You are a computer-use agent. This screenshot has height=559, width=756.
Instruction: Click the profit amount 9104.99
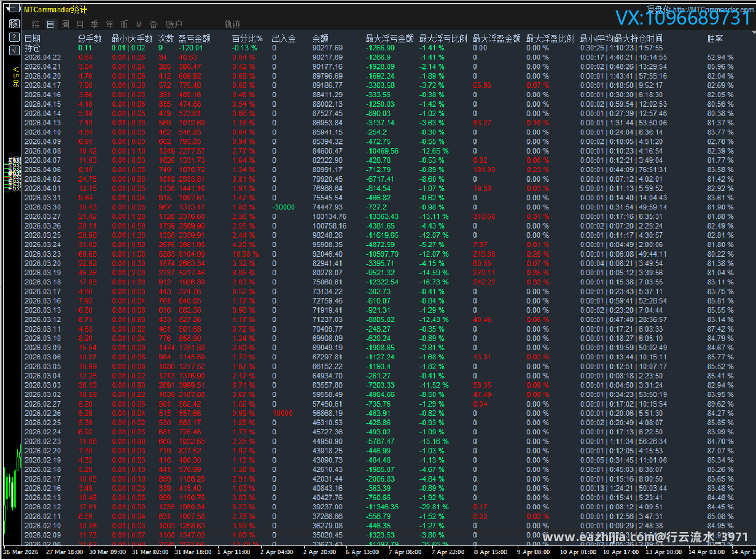[193, 254]
